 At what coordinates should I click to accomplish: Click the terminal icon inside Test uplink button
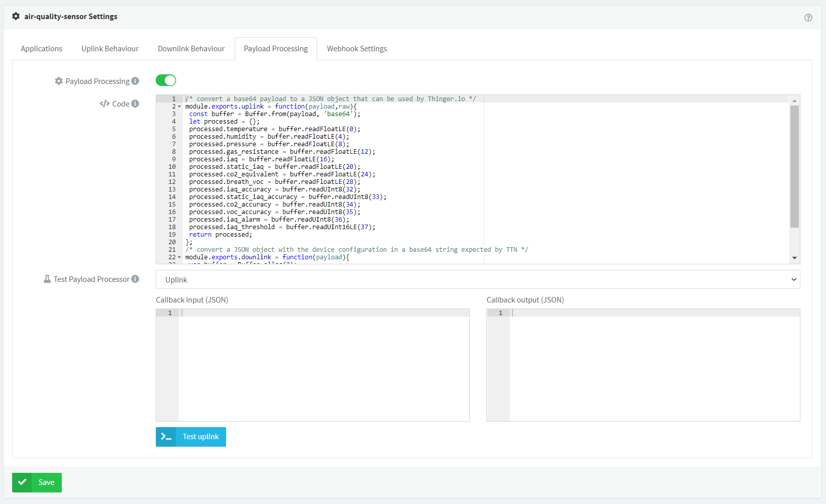166,437
